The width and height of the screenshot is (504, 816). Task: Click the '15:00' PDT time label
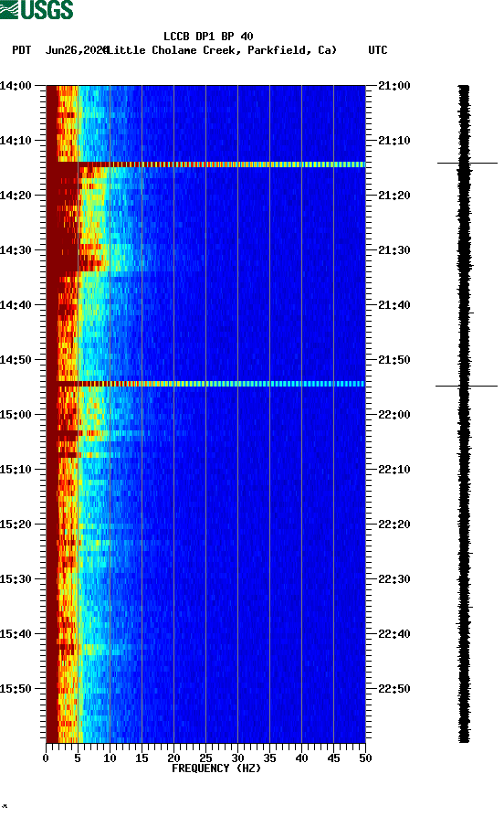tap(16, 415)
